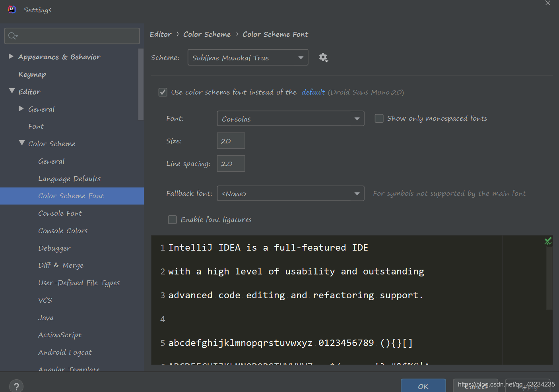Open Console Font settings
This screenshot has height=392, width=559.
pos(60,213)
